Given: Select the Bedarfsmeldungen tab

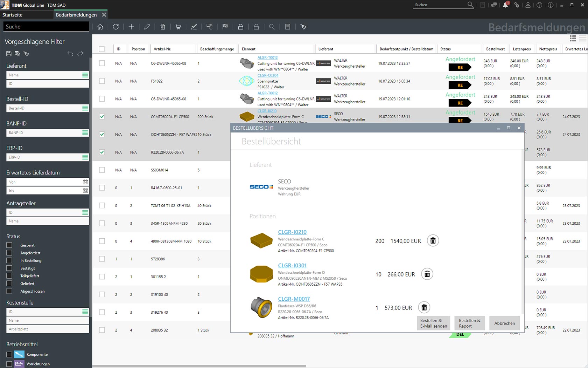Looking at the screenshot, I should pyautogui.click(x=76, y=15).
